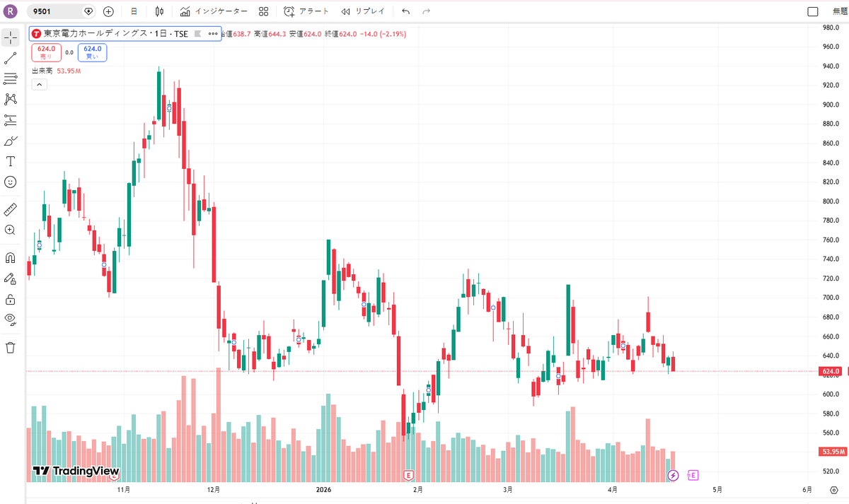The height and width of the screenshot is (504, 849).
Task: Open chart settings gear at axis corner
Action: point(834,490)
